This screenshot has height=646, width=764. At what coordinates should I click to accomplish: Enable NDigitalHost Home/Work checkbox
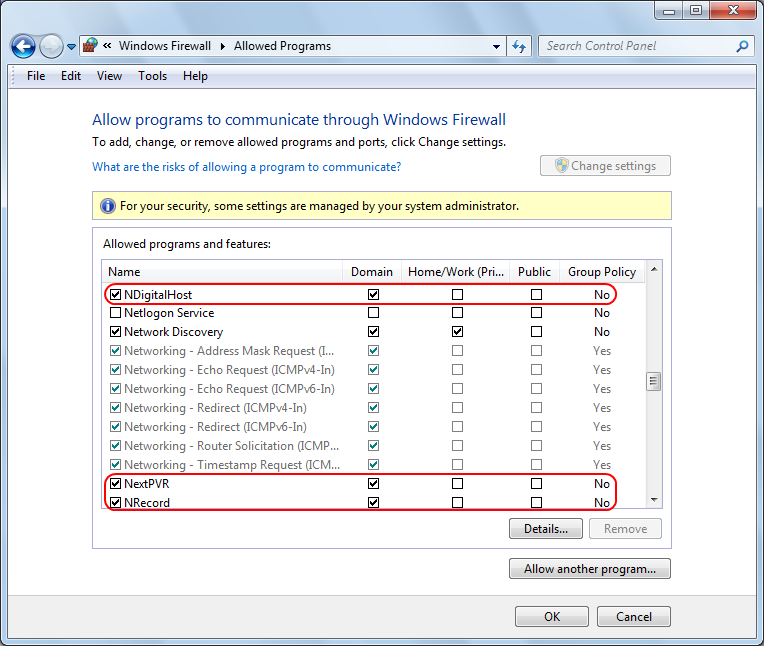point(457,295)
